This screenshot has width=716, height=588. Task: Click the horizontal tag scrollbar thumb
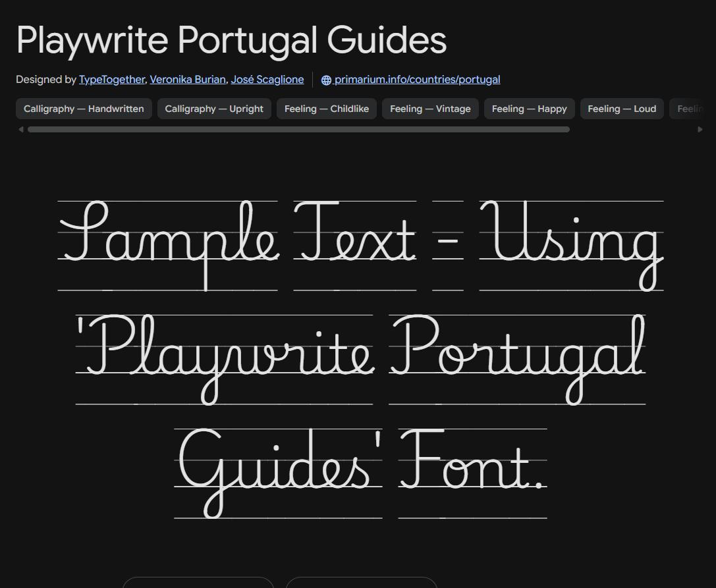pyautogui.click(x=298, y=129)
